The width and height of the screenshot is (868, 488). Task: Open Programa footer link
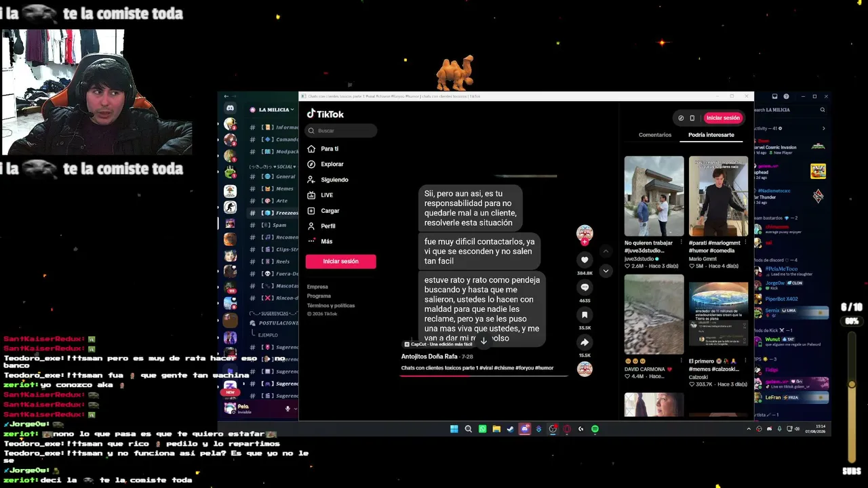319,296
